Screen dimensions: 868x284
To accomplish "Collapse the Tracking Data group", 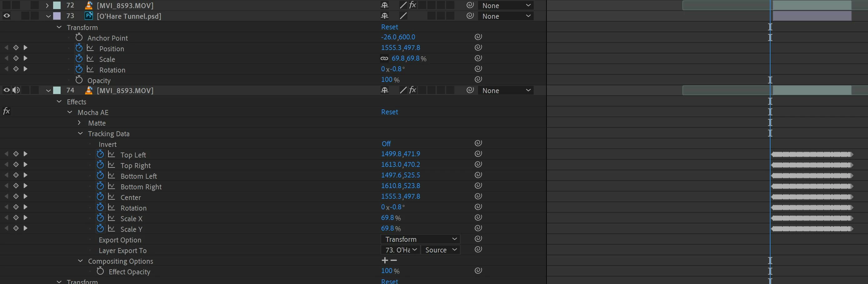I will pyautogui.click(x=80, y=133).
